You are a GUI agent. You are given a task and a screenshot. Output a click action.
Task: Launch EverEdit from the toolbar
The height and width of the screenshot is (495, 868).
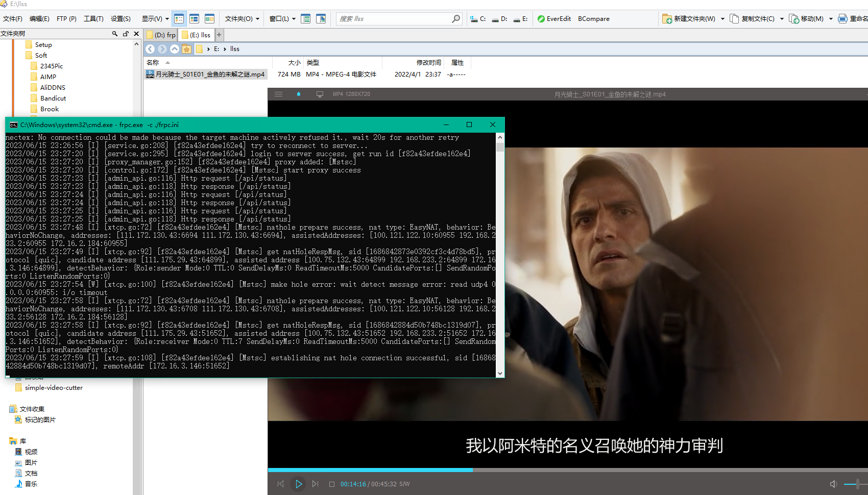(x=554, y=19)
